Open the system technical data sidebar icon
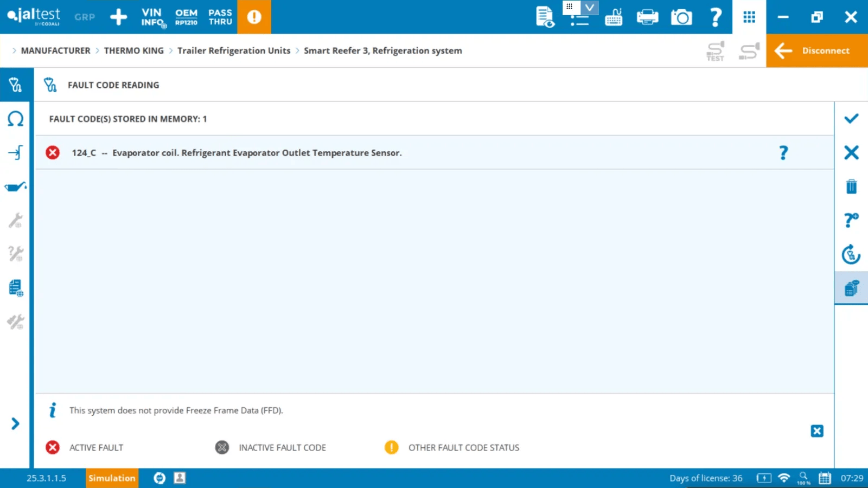 click(16, 288)
